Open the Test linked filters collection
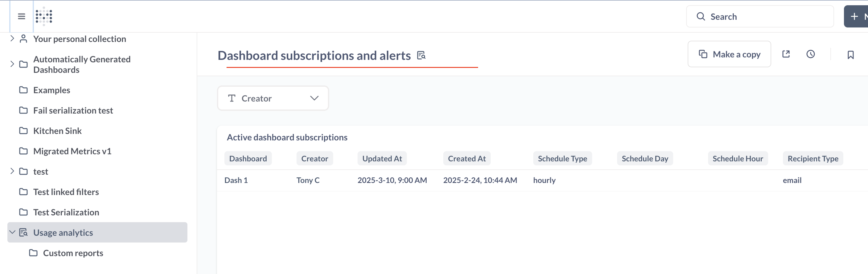This screenshot has height=274, width=868. (66, 192)
